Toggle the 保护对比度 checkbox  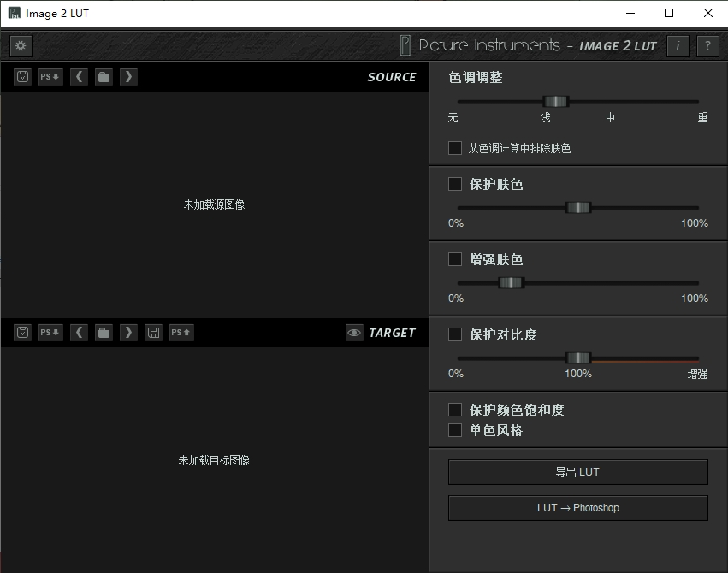click(x=454, y=334)
